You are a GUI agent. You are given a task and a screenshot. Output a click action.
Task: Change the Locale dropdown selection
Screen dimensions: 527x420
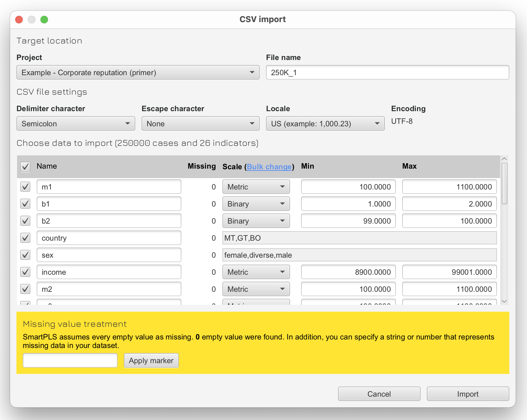pyautogui.click(x=325, y=124)
